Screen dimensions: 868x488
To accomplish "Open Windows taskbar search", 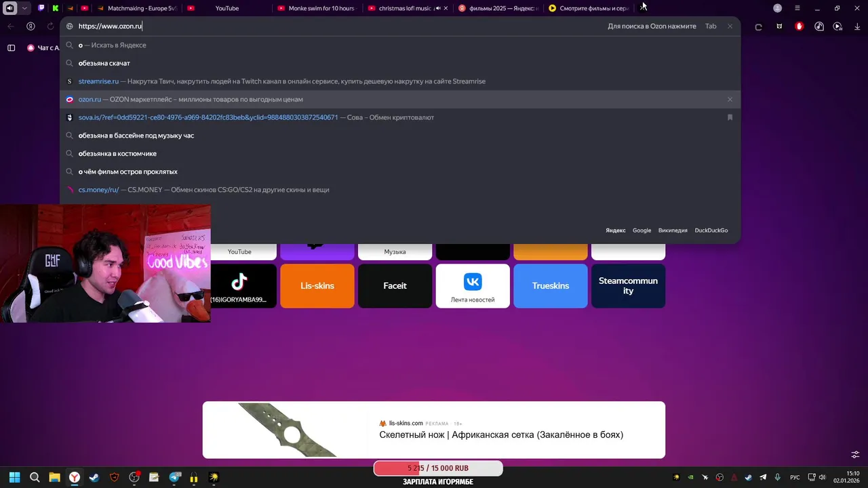I will coord(35,477).
